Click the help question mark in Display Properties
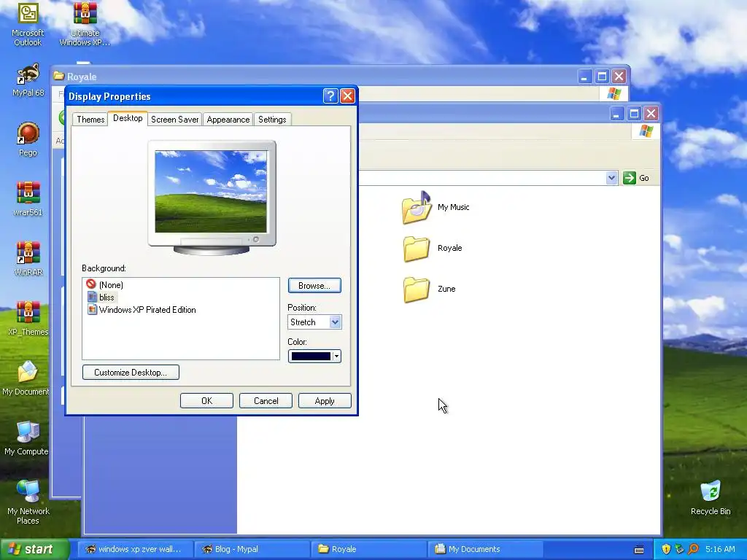The width and height of the screenshot is (747, 560). click(x=330, y=96)
